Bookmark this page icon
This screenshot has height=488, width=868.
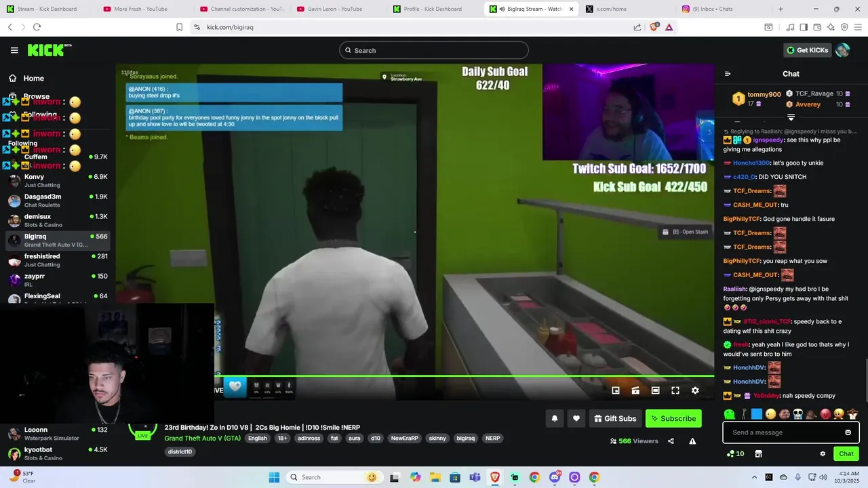click(x=179, y=27)
